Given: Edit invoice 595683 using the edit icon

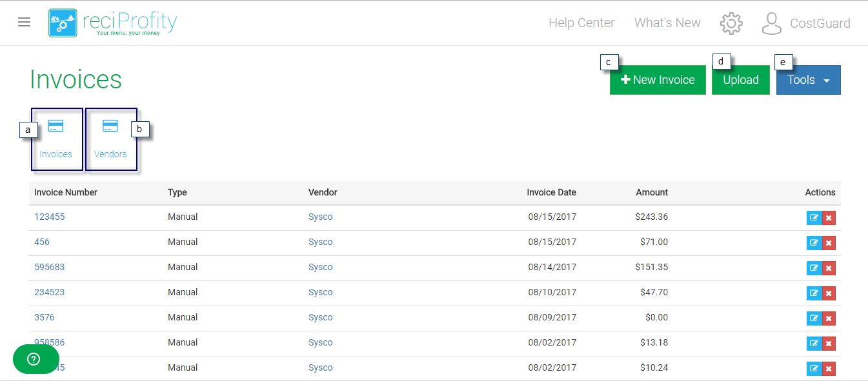Looking at the screenshot, I should pos(814,268).
